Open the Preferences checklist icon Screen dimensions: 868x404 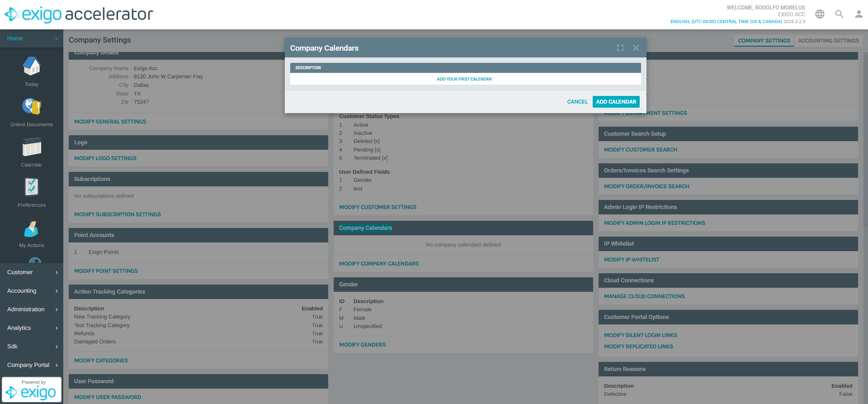pos(32,187)
